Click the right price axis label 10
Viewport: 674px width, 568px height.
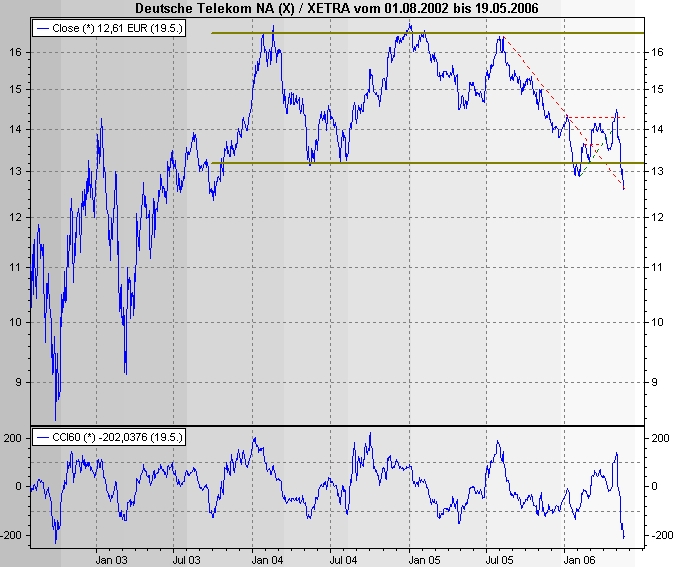(657, 322)
